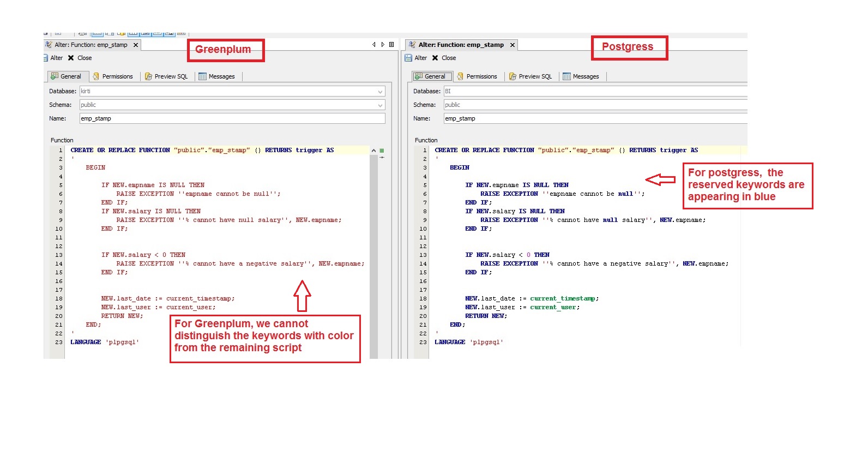The height and width of the screenshot is (469, 868).
Task: Click "LANGUAGE 'plpgsql'" in left editor
Action: [105, 342]
